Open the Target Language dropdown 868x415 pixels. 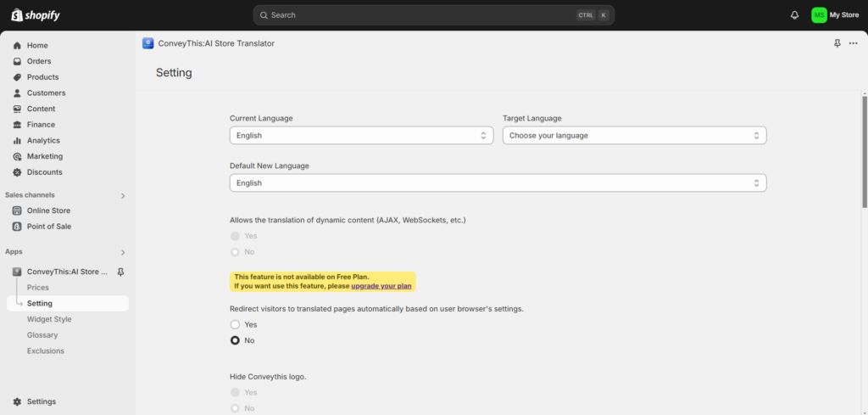tap(634, 135)
